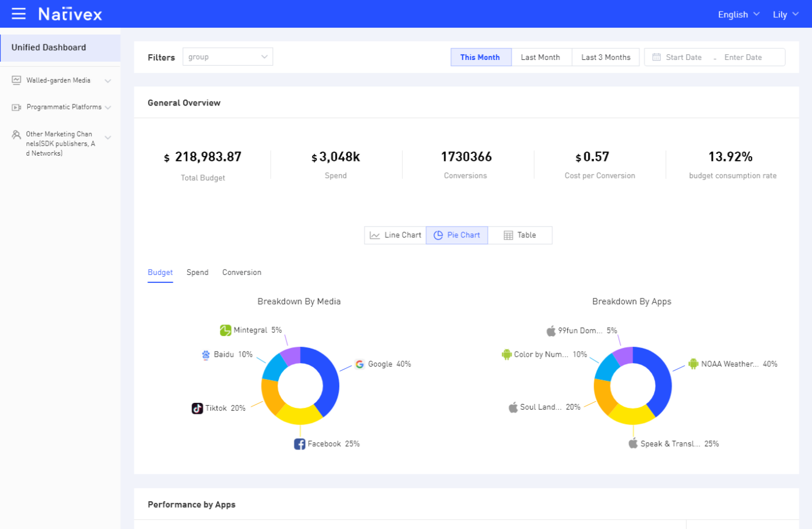This screenshot has height=529, width=812.
Task: Switch to the Spend tab
Action: pyautogui.click(x=198, y=272)
